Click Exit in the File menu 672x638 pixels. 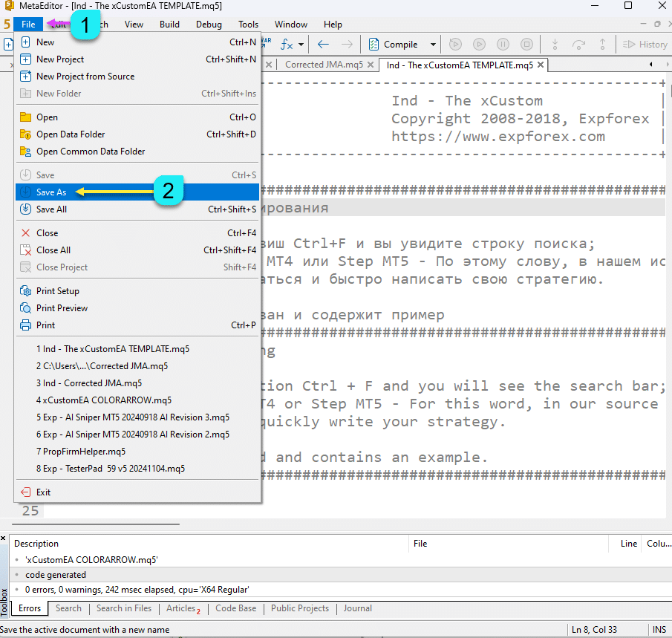[x=44, y=492]
